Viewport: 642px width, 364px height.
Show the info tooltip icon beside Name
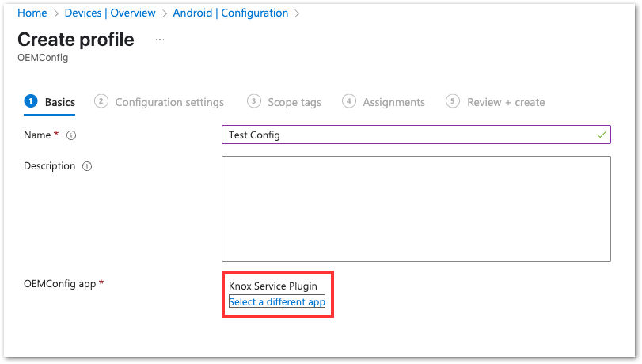click(x=71, y=135)
